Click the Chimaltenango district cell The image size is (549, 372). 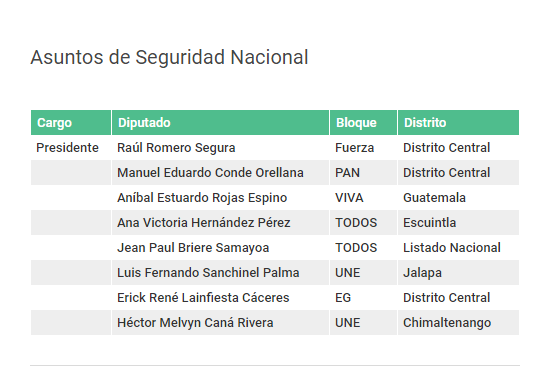[447, 323]
